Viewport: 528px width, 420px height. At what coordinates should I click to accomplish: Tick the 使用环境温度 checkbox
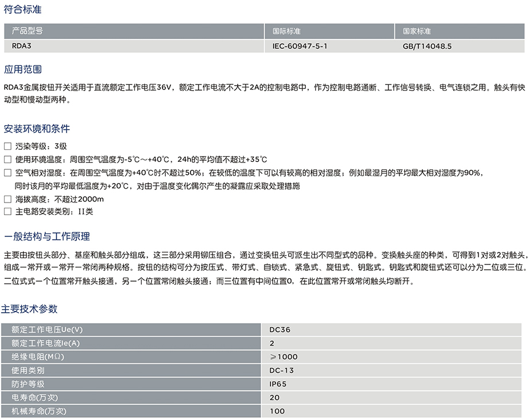click(7, 160)
